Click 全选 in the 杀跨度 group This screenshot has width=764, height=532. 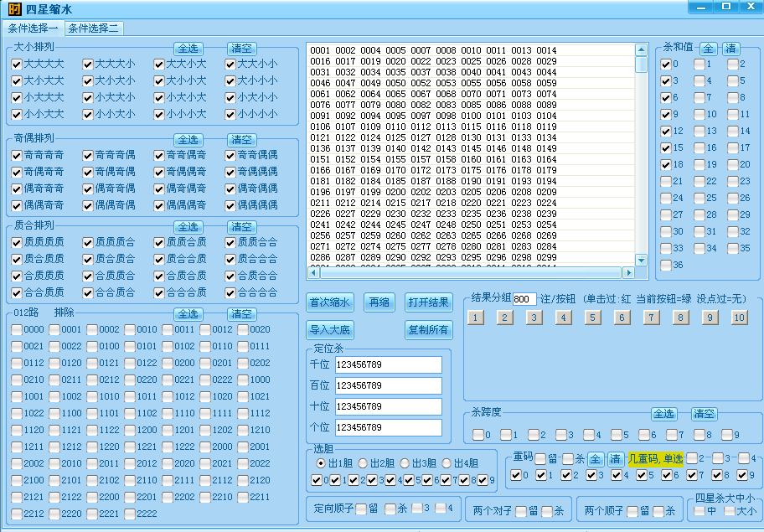click(x=664, y=414)
